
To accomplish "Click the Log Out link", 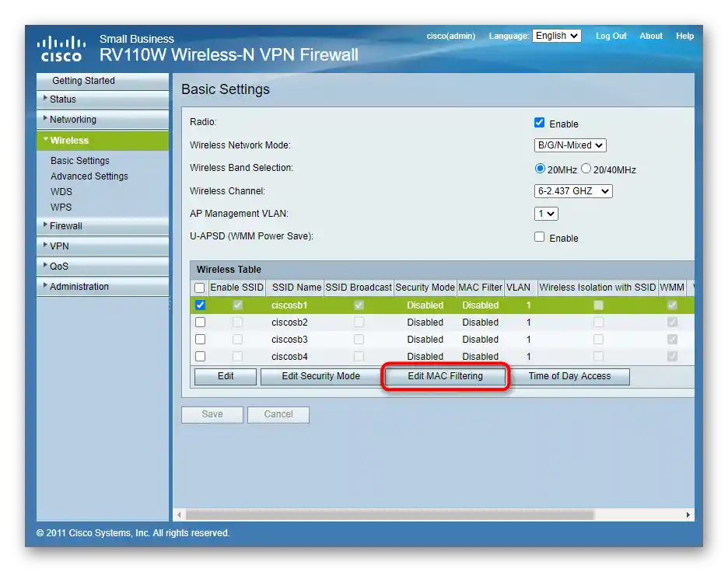I will pyautogui.click(x=611, y=36).
